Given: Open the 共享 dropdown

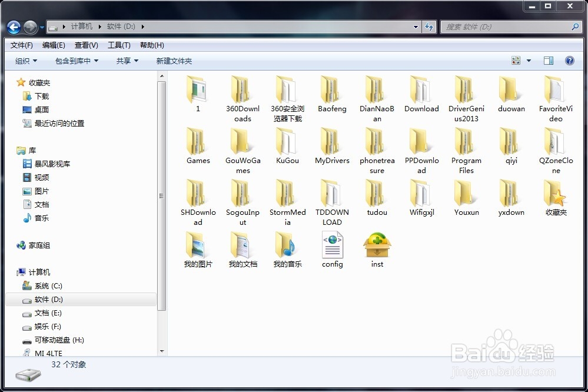Looking at the screenshot, I should pos(127,61).
